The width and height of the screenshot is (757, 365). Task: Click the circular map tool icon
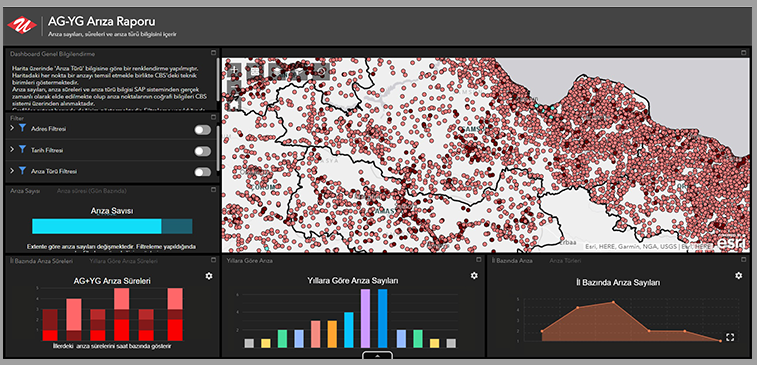(x=321, y=72)
